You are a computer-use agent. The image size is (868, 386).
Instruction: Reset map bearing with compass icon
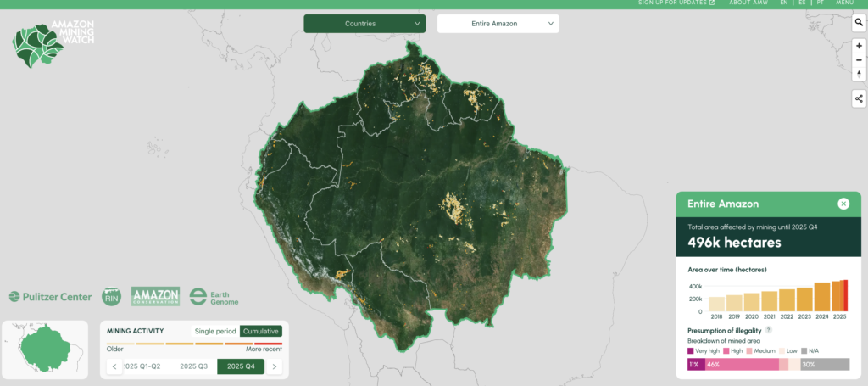click(859, 75)
